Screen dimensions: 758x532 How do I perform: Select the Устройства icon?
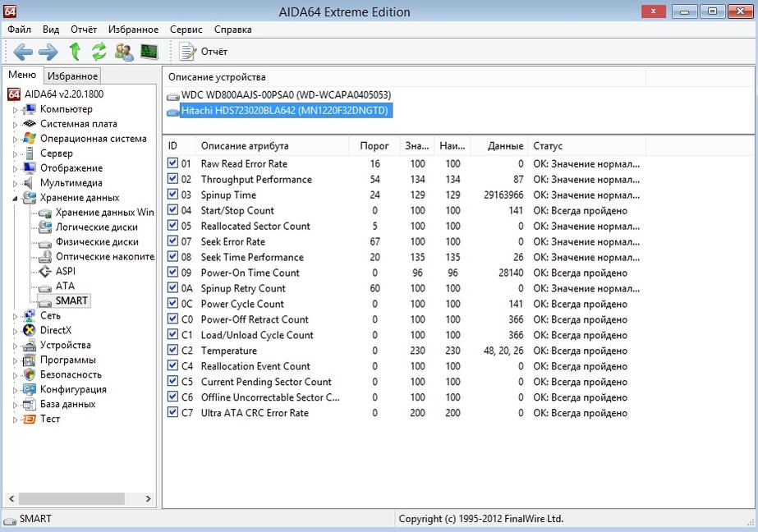[30, 345]
